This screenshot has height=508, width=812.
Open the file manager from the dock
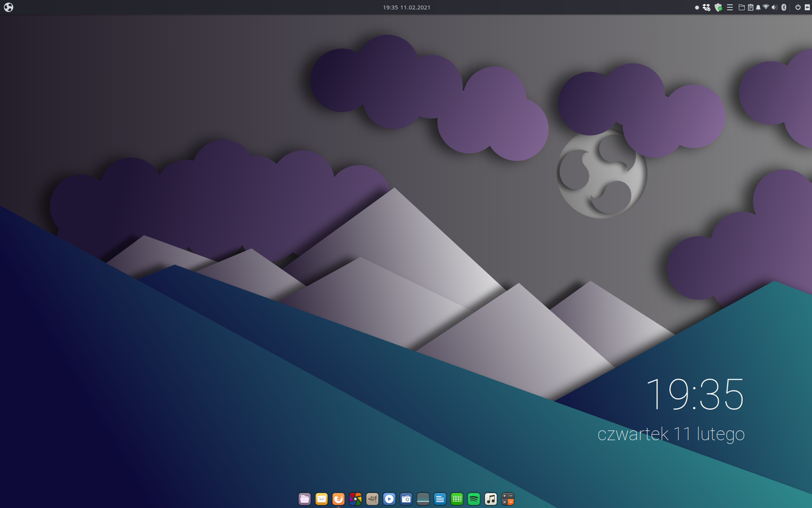point(304,499)
